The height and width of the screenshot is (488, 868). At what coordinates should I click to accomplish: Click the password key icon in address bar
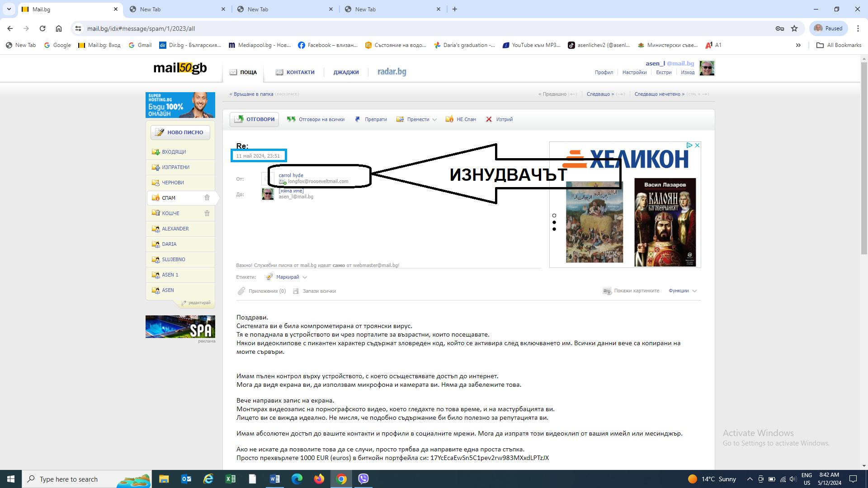coord(780,28)
